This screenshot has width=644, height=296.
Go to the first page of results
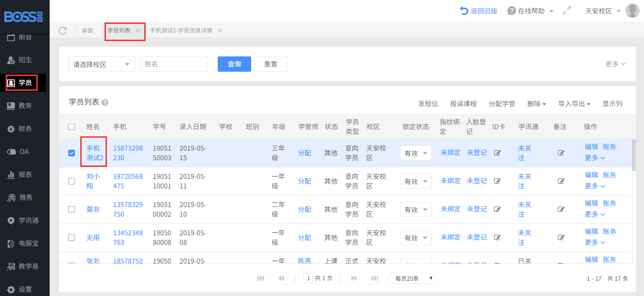(261, 278)
